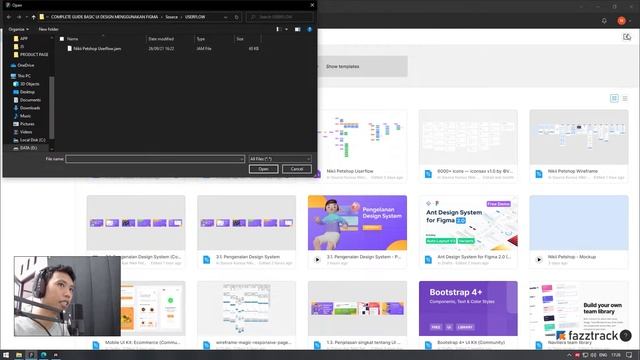Open 1.3. Penjelasan singkat tentang UI card

(357, 315)
